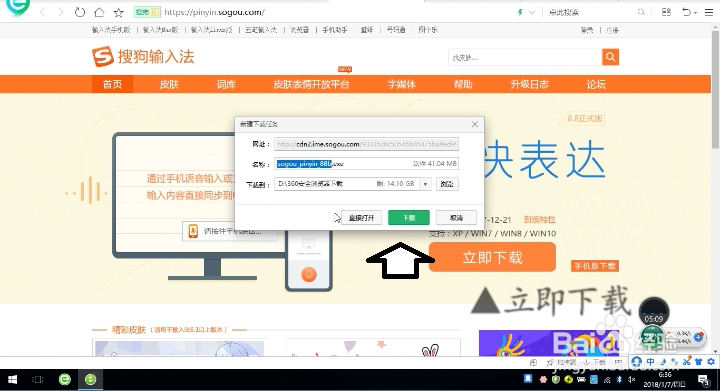
Task: Toggle the 中 Chinese/English input mode
Action: click(x=651, y=362)
